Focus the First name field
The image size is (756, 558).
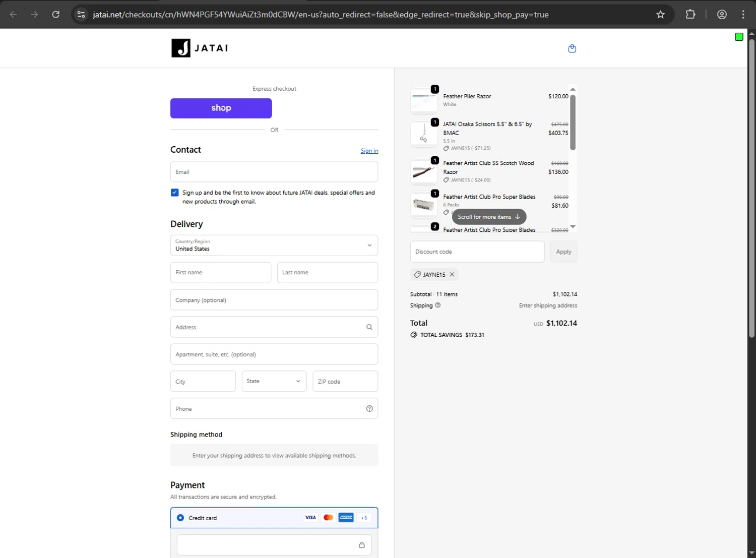(x=221, y=273)
